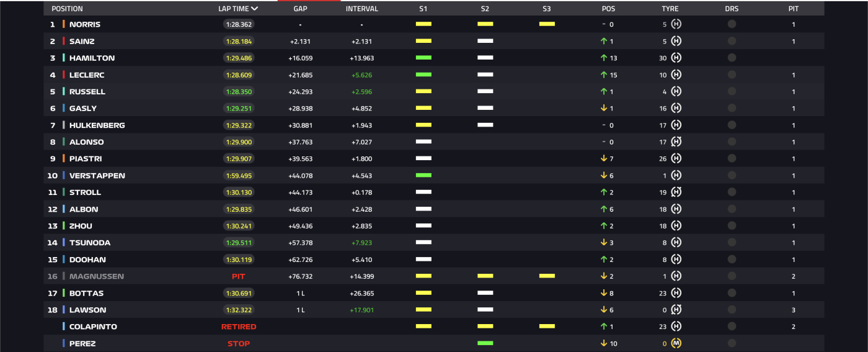Screen dimensions: 868x352
Task: Click the hard tyre icon in Piastri row
Action: coord(676,158)
